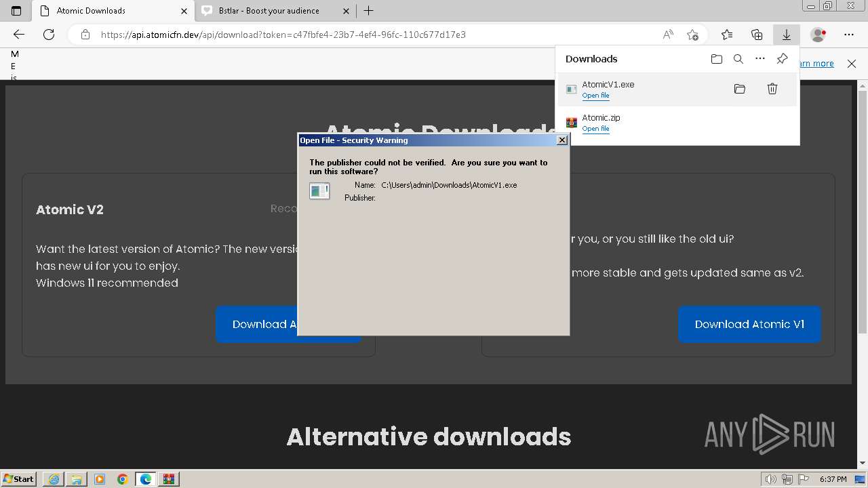Click the system clock showing 6:37 PM
This screenshot has height=488, width=868.
833,479
